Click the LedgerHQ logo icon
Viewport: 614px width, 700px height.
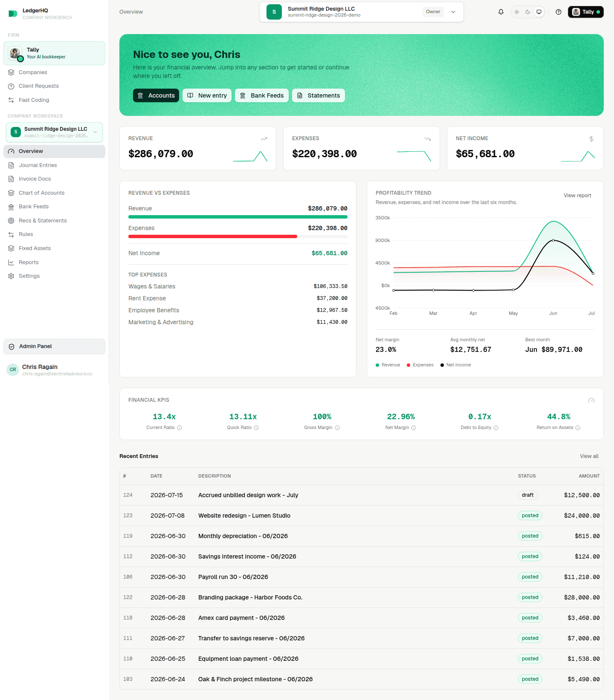click(13, 14)
